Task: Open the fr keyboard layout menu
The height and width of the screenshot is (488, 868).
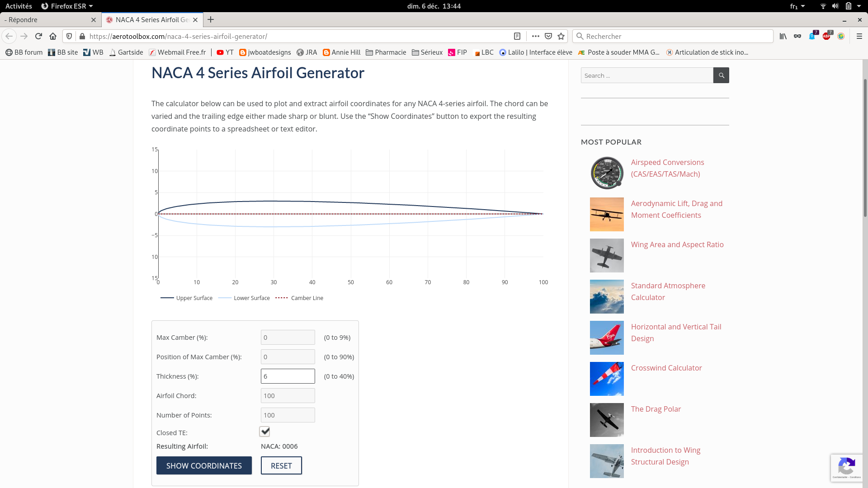Action: point(797,6)
